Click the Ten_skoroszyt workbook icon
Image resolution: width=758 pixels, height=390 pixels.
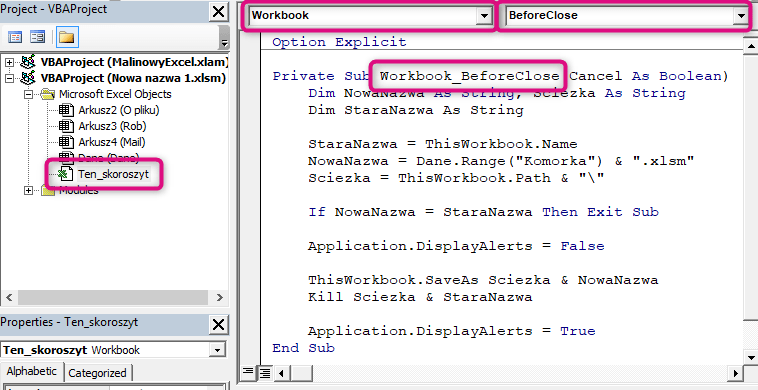[66, 174]
